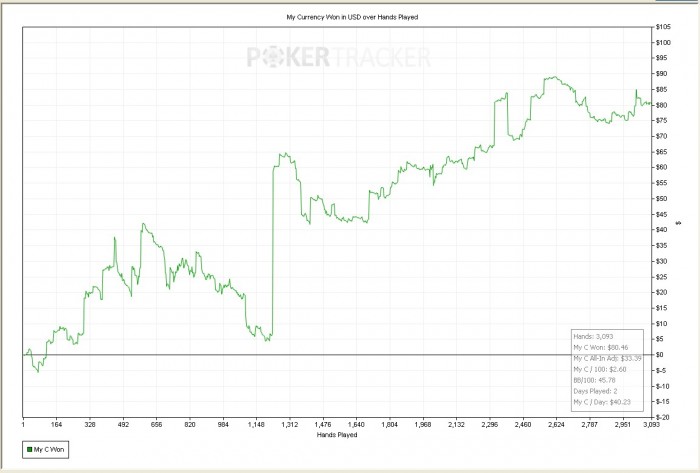Click the $70 y-axis label
The width and height of the screenshot is (700, 473).
[662, 136]
